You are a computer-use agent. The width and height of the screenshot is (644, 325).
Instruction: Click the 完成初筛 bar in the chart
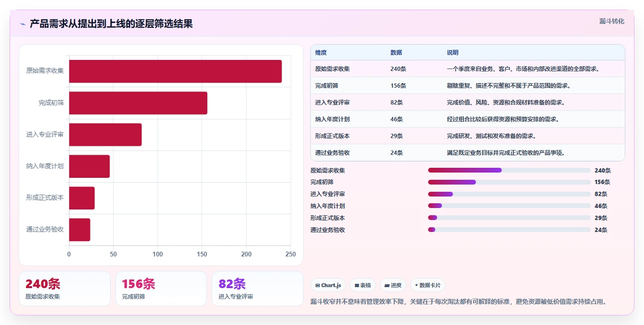click(x=138, y=103)
